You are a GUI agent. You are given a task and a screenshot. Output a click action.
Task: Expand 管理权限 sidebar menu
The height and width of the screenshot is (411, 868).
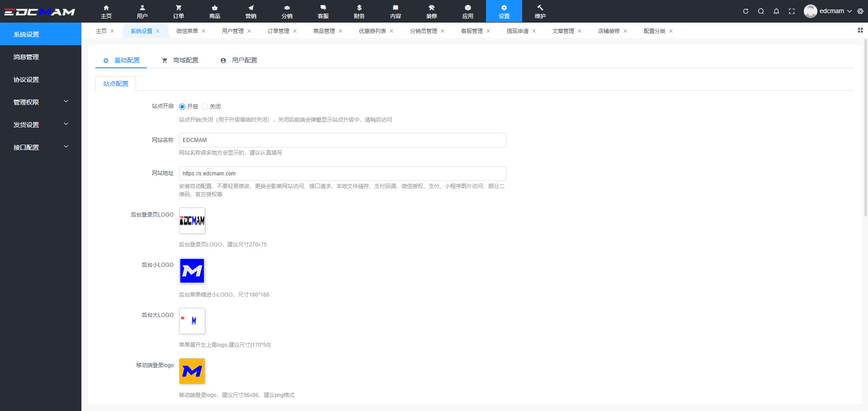point(41,102)
